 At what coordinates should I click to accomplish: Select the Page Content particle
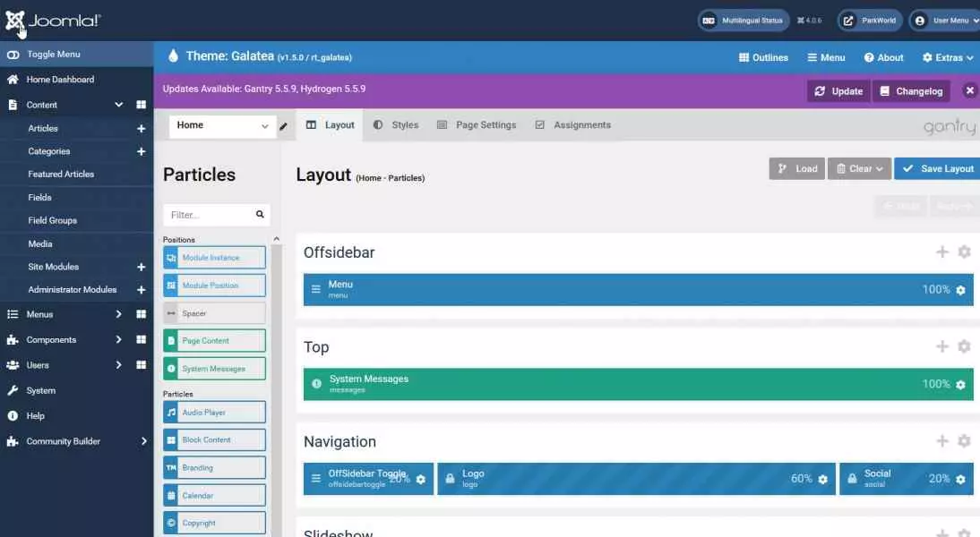coord(214,341)
